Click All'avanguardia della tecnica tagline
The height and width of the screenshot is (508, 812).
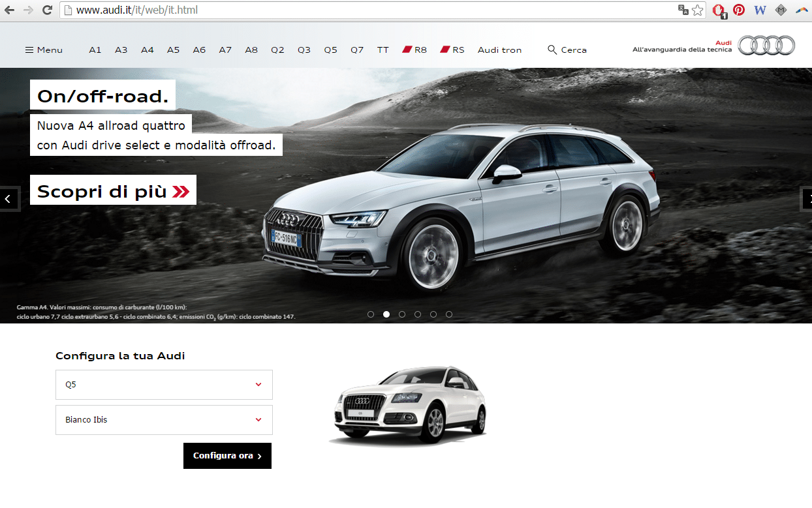[x=682, y=50]
